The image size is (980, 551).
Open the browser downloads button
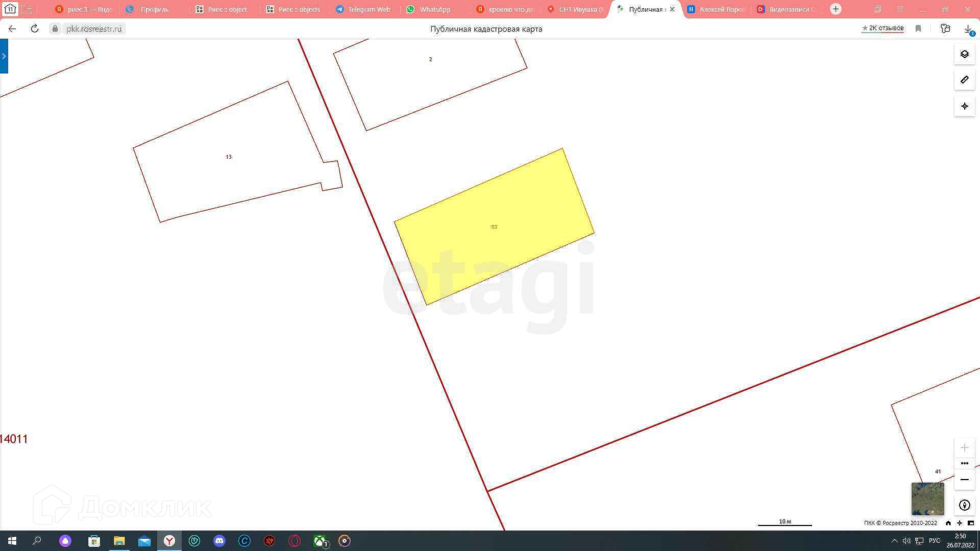pyautogui.click(x=968, y=29)
